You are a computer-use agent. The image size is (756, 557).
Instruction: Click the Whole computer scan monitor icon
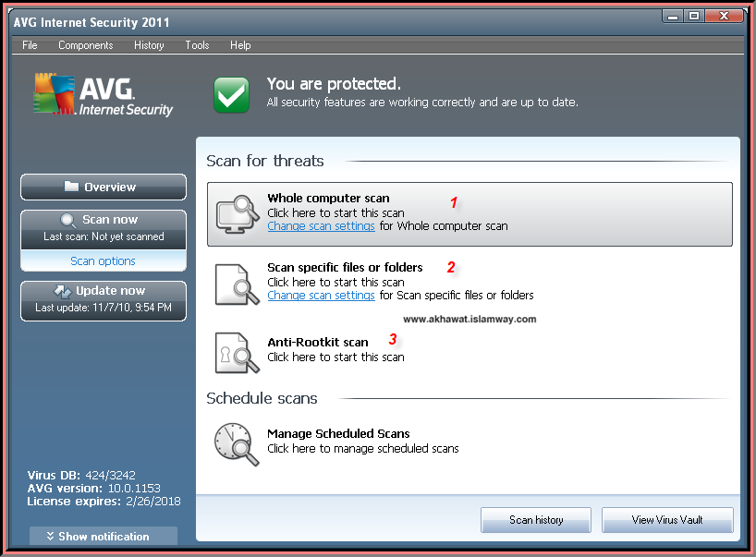point(238,214)
